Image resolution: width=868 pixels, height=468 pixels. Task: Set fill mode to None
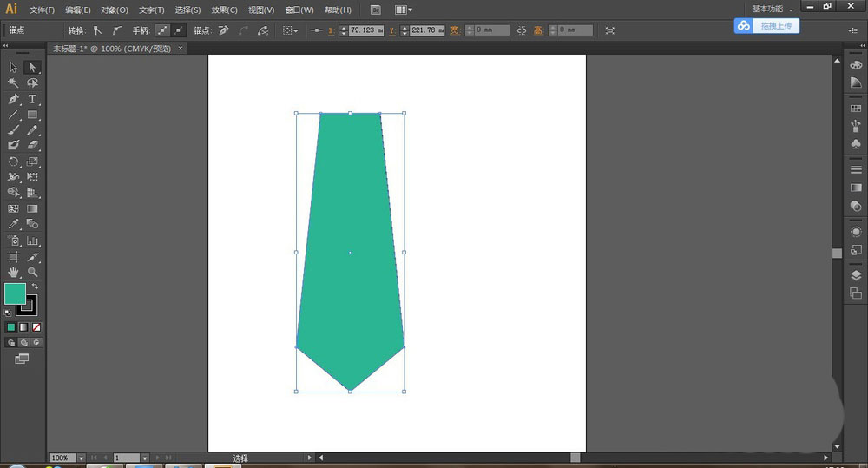36,327
